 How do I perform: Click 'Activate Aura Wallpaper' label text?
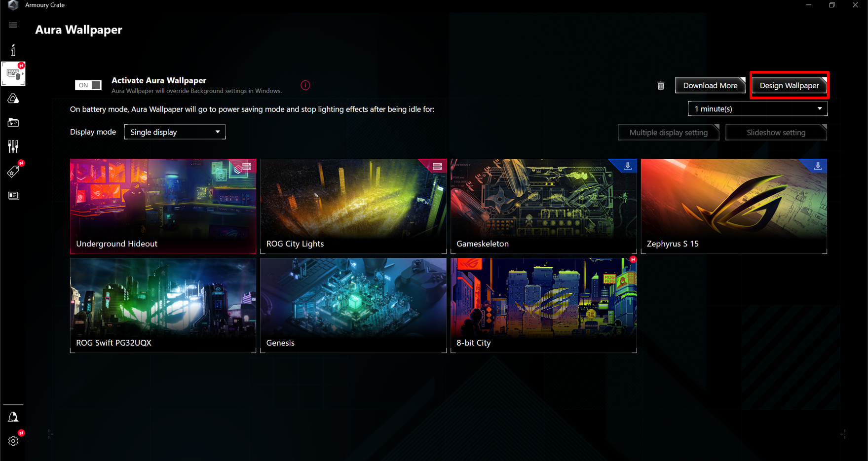click(x=159, y=80)
